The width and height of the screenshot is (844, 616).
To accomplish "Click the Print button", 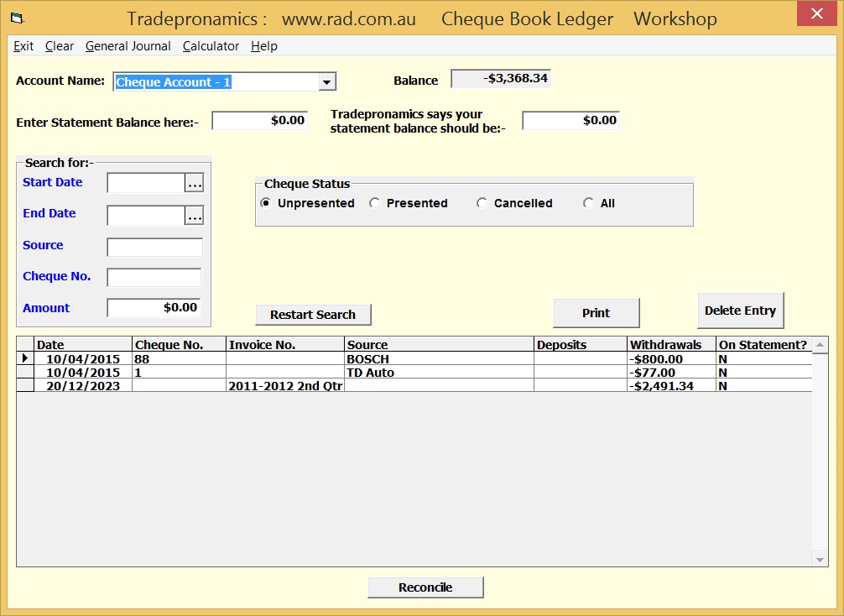I will coord(597,313).
